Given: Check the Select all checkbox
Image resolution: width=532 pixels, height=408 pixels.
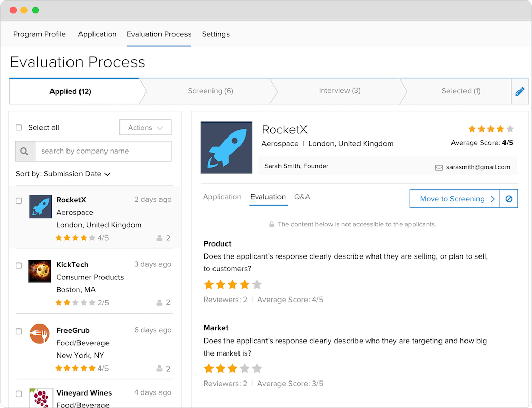Looking at the screenshot, I should coord(19,128).
